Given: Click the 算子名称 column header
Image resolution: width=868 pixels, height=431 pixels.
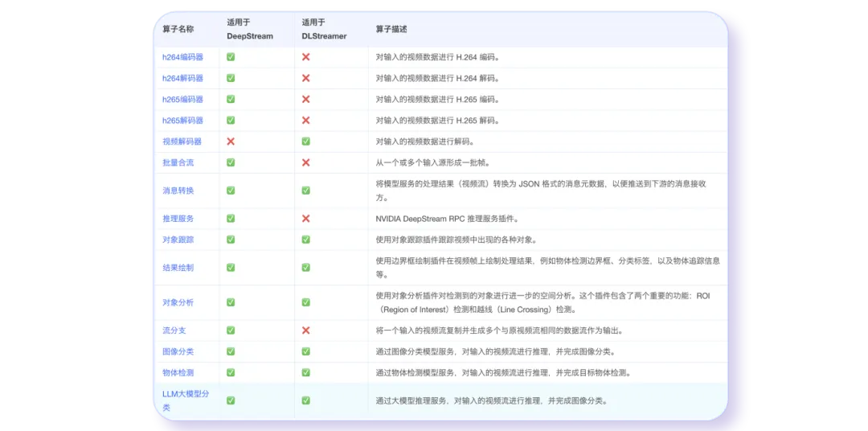Looking at the screenshot, I should point(178,30).
